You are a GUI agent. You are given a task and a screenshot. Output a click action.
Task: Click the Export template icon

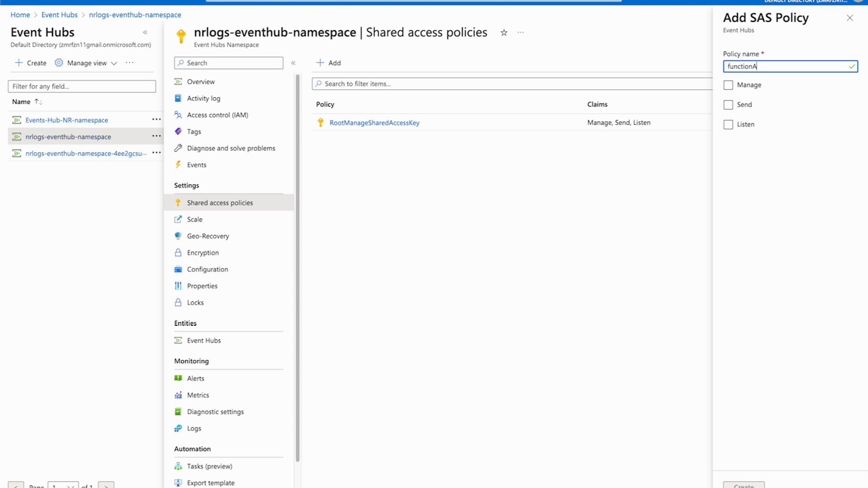coord(178,483)
